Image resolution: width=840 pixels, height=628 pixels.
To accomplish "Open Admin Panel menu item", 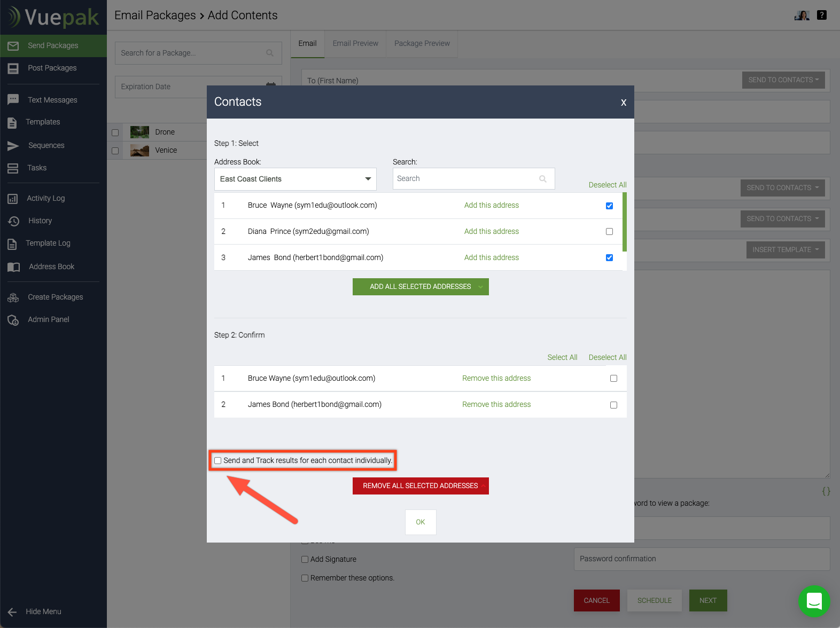I will pyautogui.click(x=49, y=320).
